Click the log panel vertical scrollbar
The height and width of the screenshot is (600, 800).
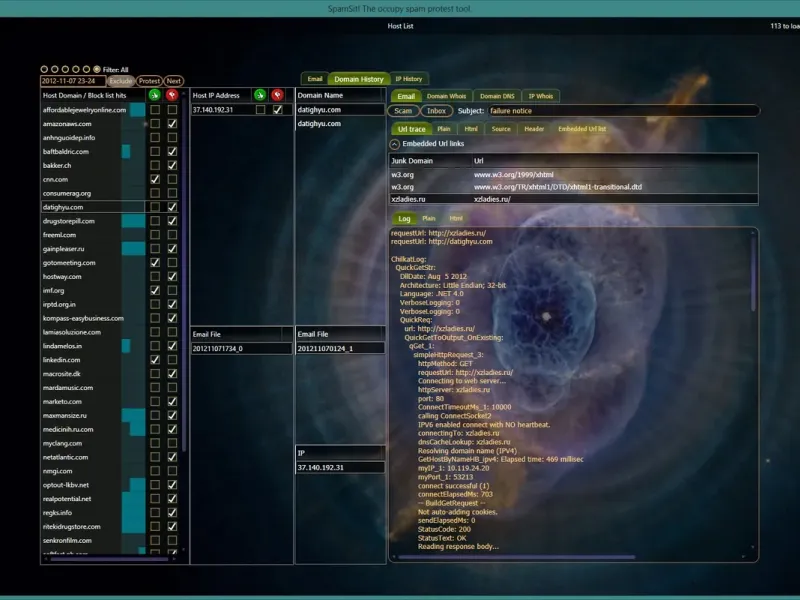coord(753,274)
